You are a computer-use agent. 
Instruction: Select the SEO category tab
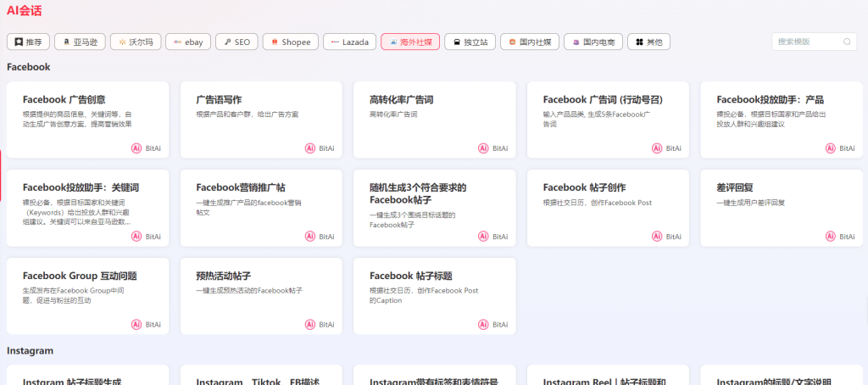click(x=236, y=42)
